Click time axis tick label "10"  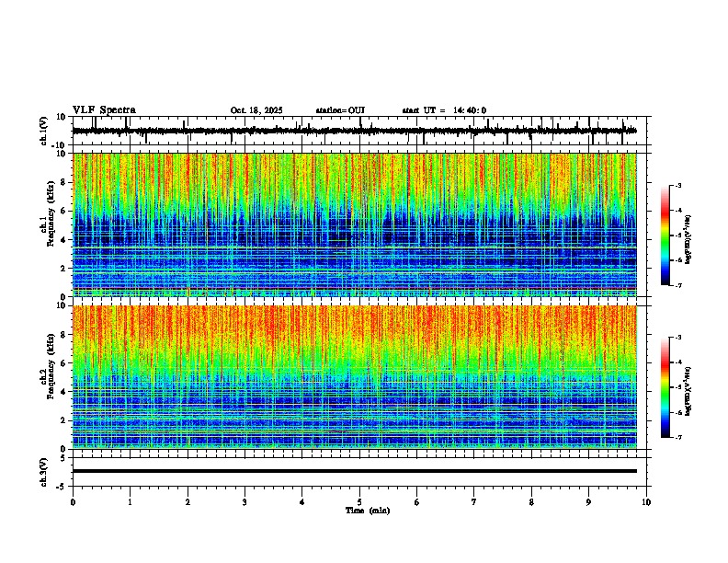pos(646,502)
